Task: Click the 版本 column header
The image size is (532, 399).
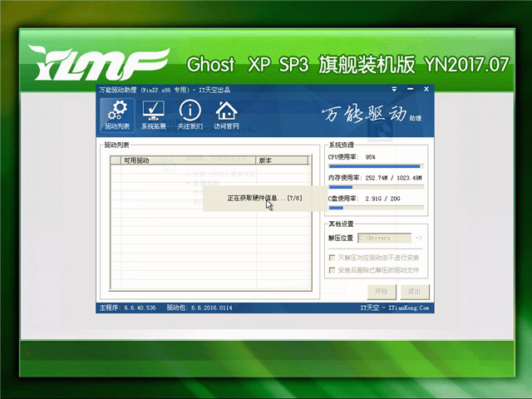Action: pos(283,160)
